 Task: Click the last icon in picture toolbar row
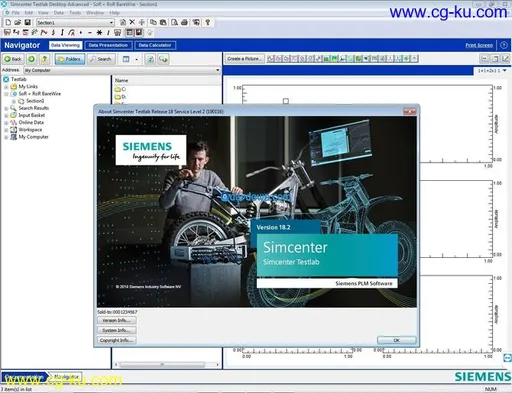414,59
